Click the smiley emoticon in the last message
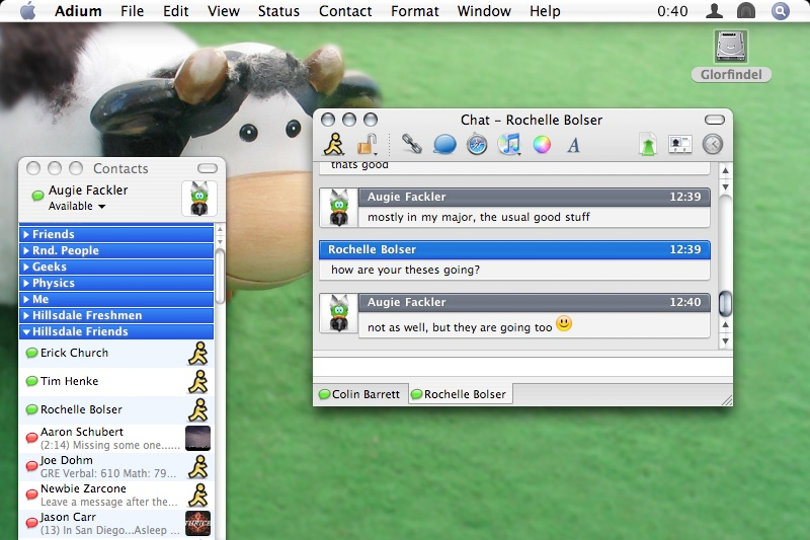Image resolution: width=810 pixels, height=540 pixels. click(x=564, y=324)
